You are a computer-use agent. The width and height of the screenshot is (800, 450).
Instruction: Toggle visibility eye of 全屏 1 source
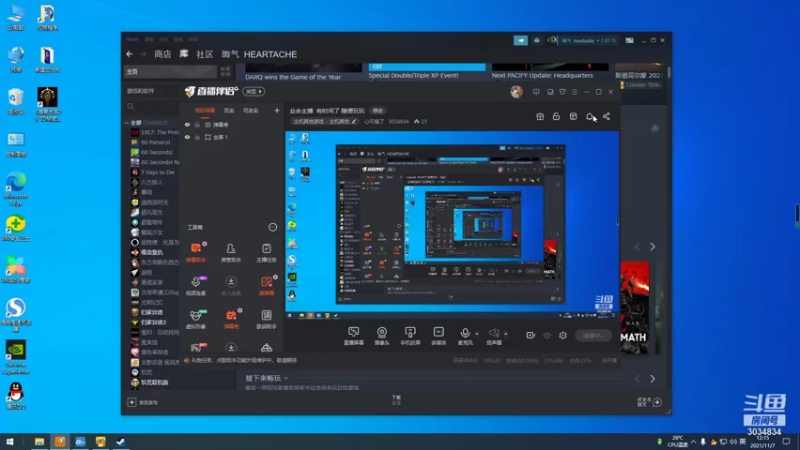[x=187, y=137]
